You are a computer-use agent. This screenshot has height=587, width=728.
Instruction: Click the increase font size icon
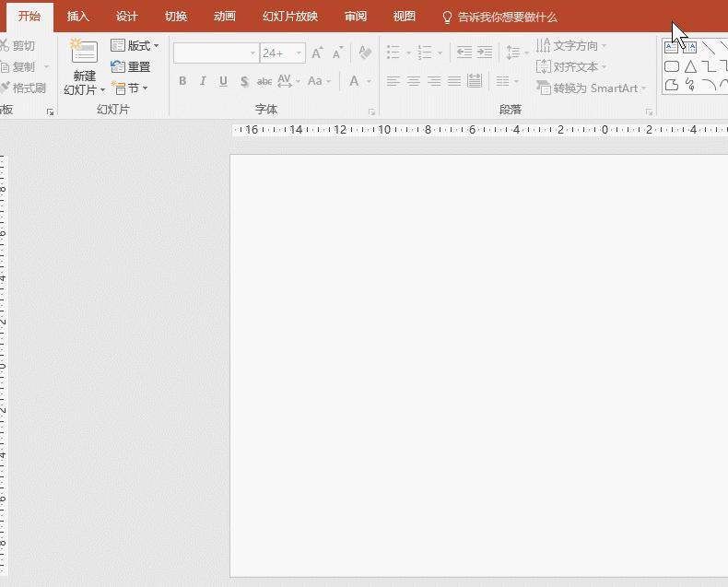[x=317, y=53]
